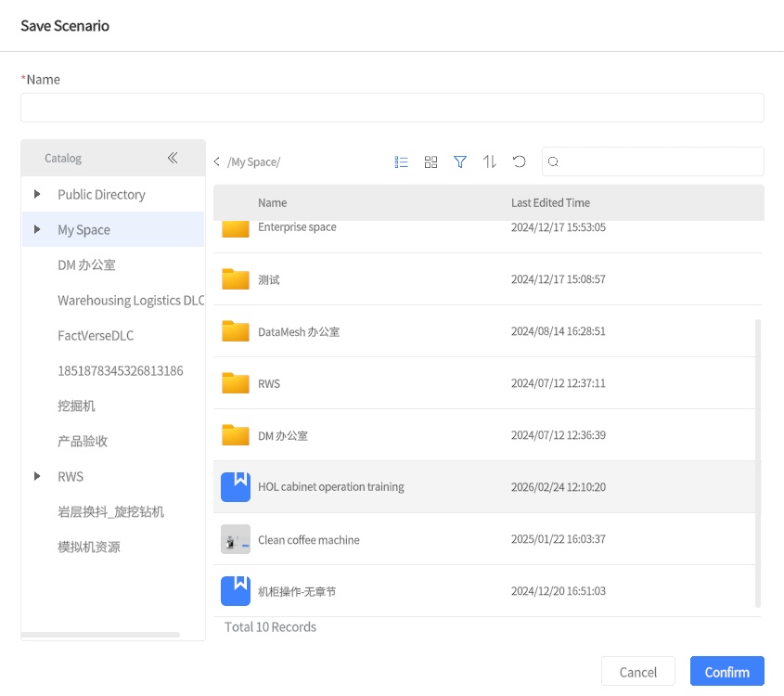
Task: Collapse the Catalog panel with double chevron
Action: (x=173, y=158)
